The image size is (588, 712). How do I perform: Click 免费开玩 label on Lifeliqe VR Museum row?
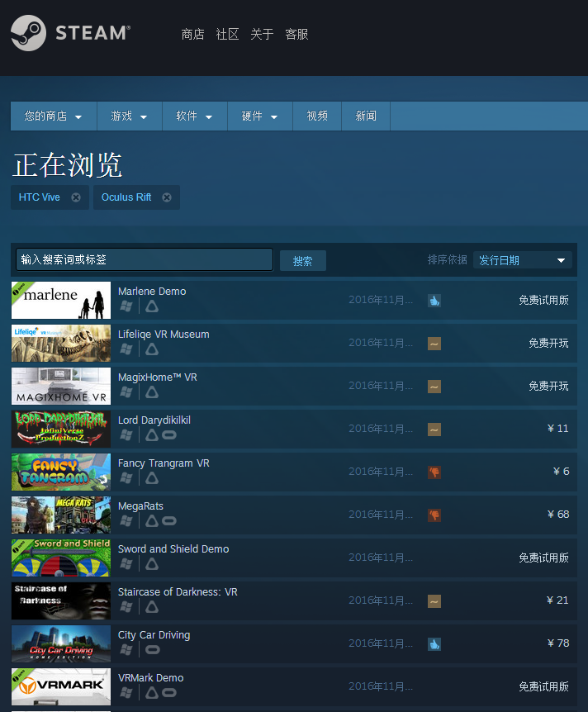(x=548, y=343)
